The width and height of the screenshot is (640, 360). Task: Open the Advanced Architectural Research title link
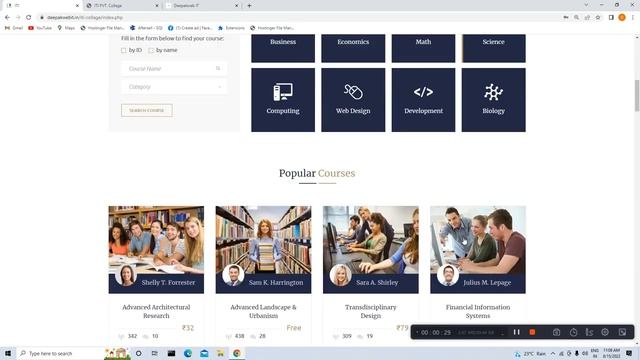pyautogui.click(x=156, y=311)
